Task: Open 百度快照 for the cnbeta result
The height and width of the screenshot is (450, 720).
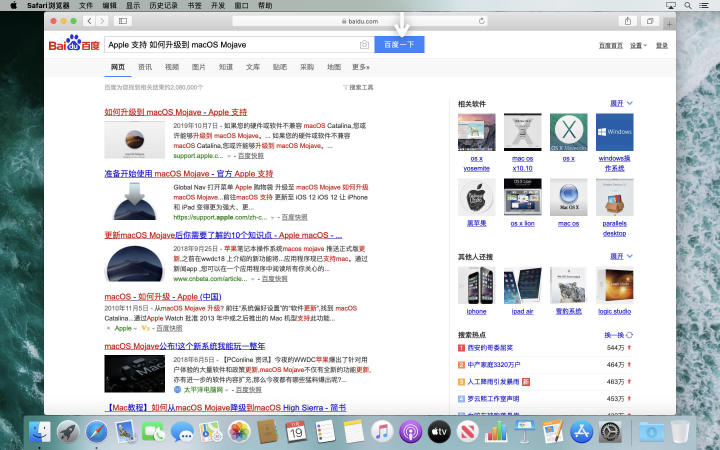Action: pos(275,279)
